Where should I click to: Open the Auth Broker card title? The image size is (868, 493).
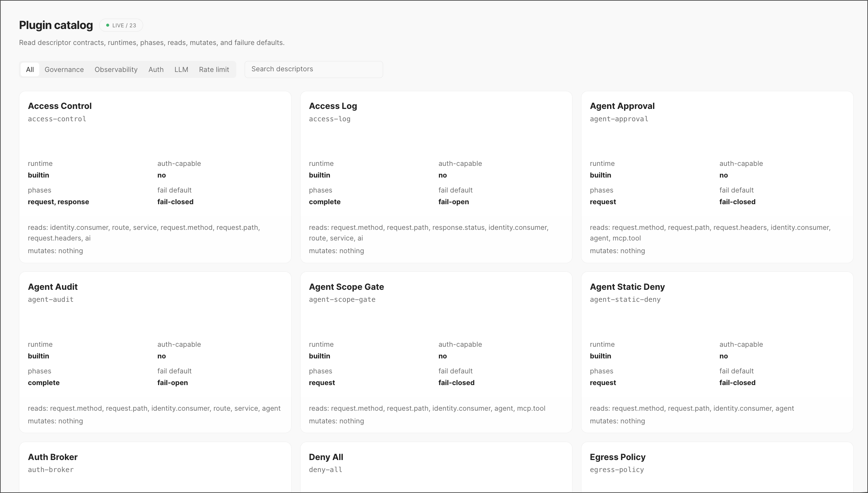[53, 457]
